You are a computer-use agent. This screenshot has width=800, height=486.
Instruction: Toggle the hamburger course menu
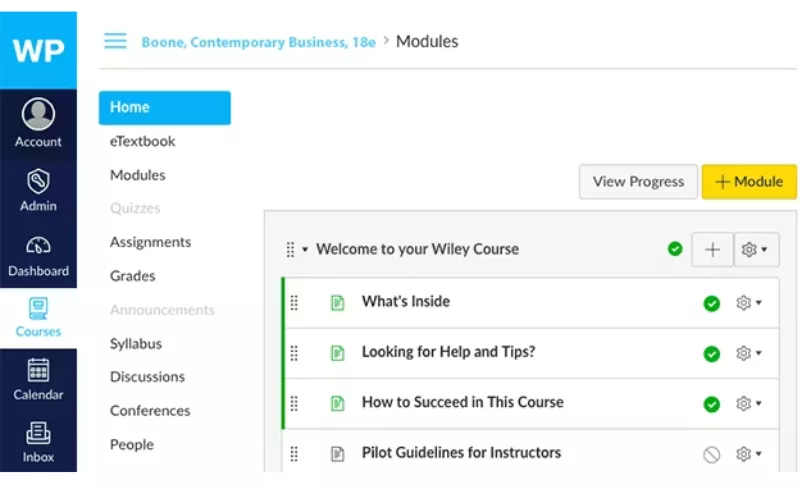[115, 41]
